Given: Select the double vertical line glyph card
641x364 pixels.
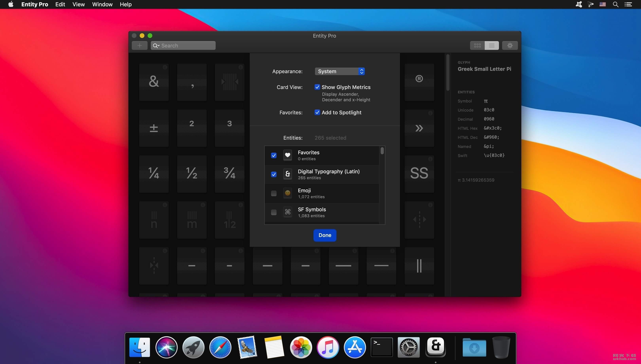Looking at the screenshot, I should pos(419,266).
